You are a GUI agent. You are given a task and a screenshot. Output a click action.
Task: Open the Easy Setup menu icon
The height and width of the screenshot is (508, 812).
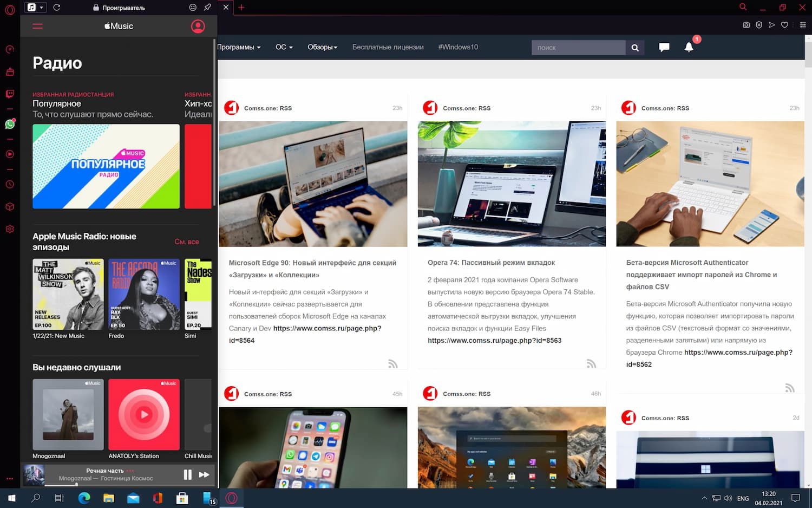(x=803, y=25)
